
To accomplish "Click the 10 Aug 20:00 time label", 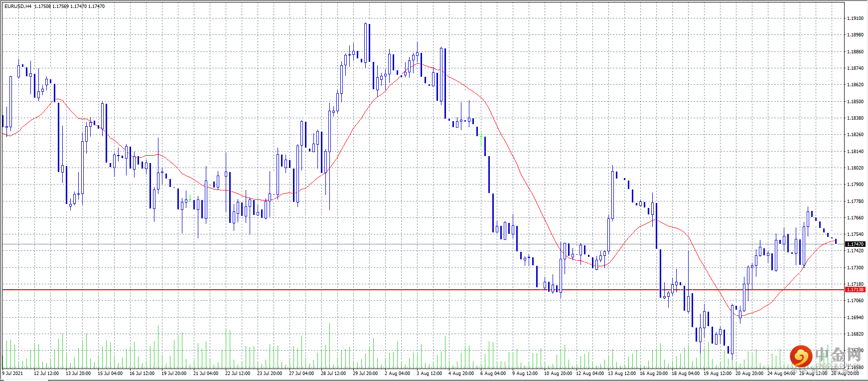I will click(558, 373).
